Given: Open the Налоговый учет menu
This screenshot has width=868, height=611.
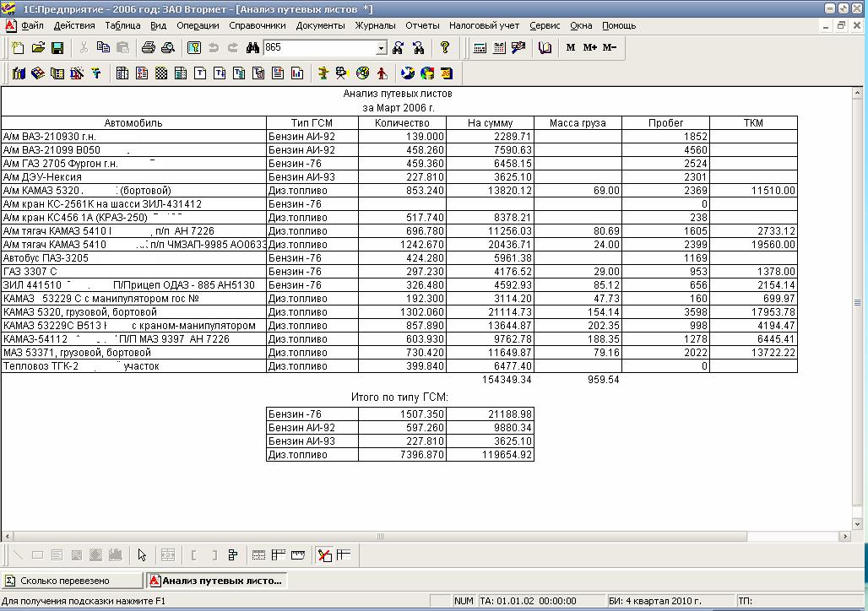Looking at the screenshot, I should (485, 25).
